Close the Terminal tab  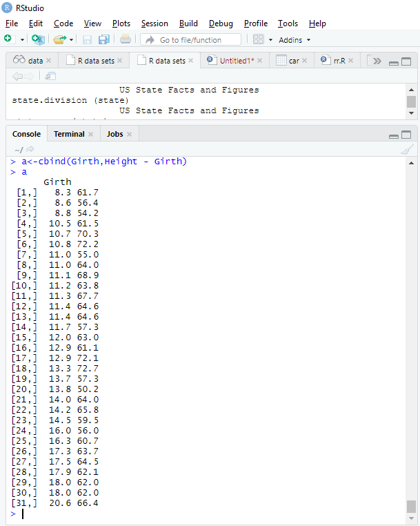pyautogui.click(x=90, y=134)
